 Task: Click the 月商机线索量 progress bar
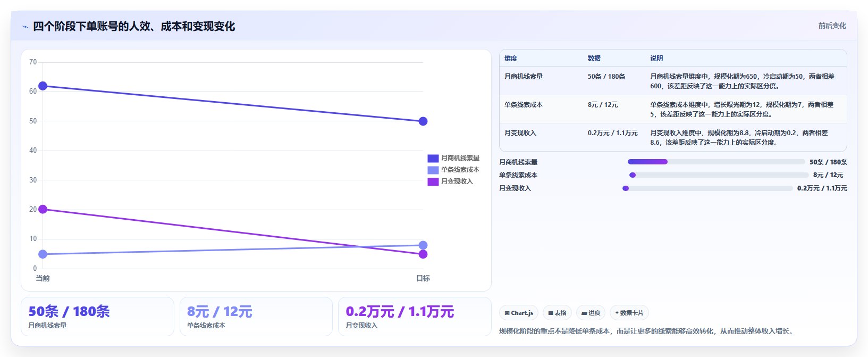pos(716,162)
